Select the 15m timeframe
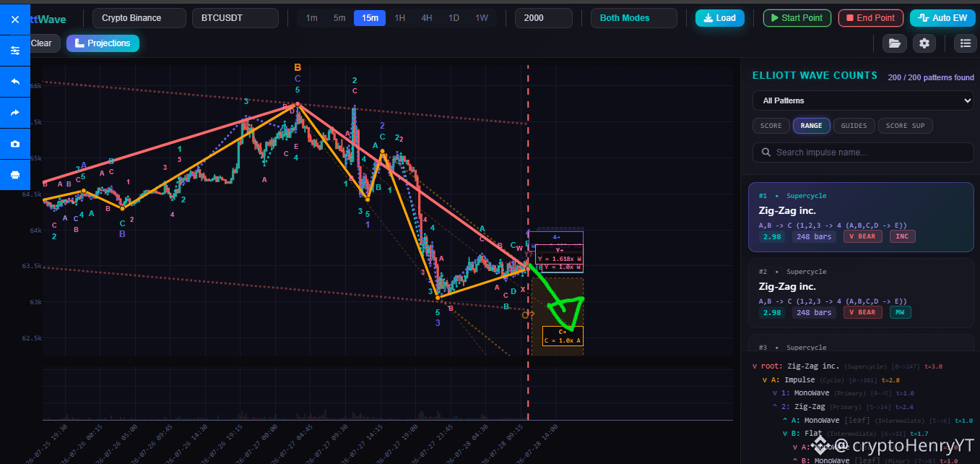 click(x=370, y=18)
